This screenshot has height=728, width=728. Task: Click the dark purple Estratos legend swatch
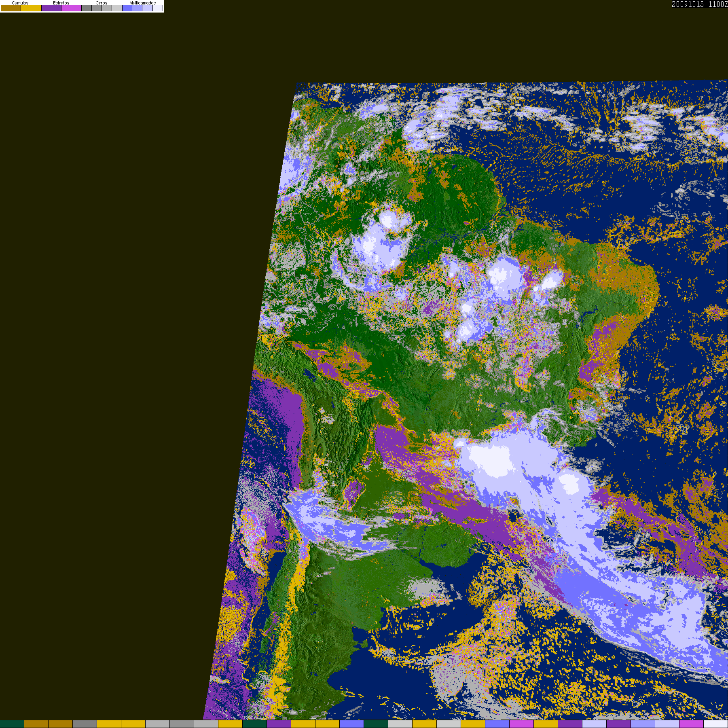click(51, 8)
